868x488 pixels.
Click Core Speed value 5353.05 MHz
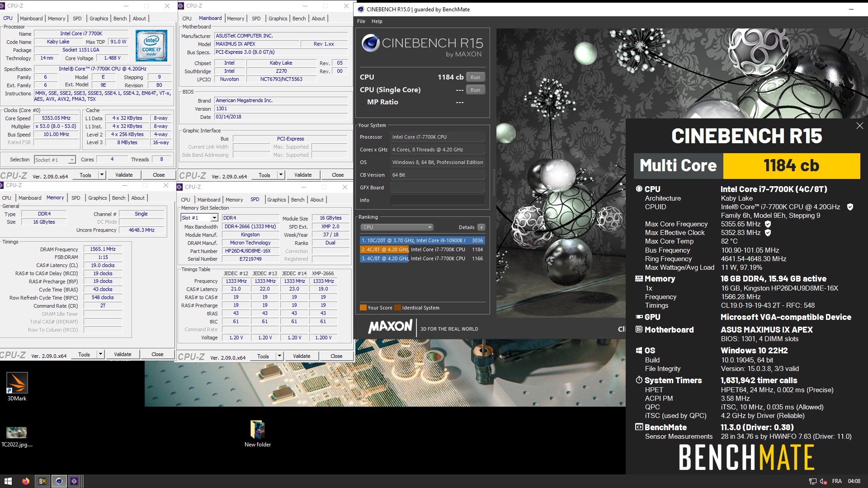pos(57,118)
